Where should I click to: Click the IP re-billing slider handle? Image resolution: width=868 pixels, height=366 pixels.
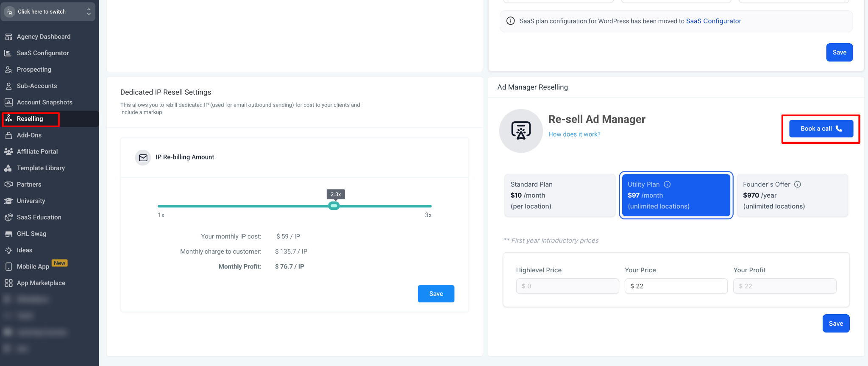(334, 206)
